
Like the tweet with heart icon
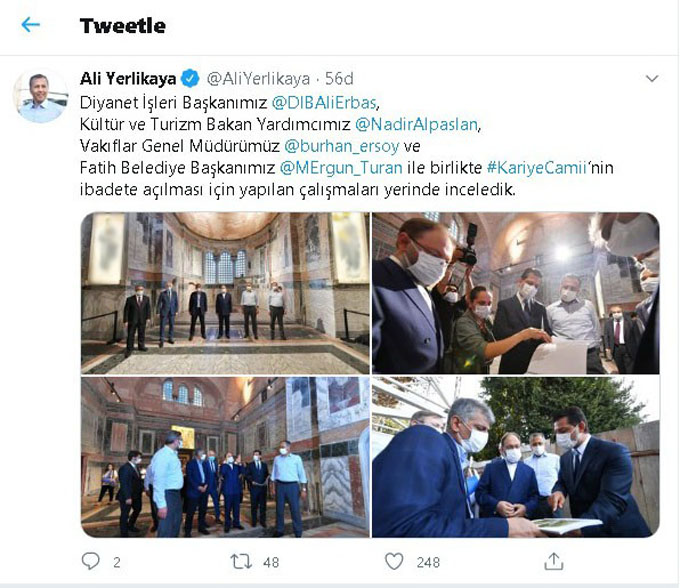point(394,562)
